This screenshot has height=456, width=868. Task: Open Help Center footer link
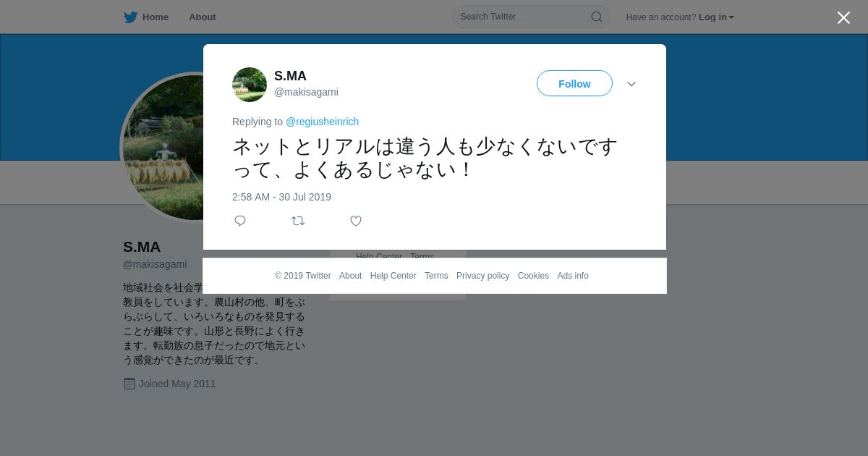(393, 276)
